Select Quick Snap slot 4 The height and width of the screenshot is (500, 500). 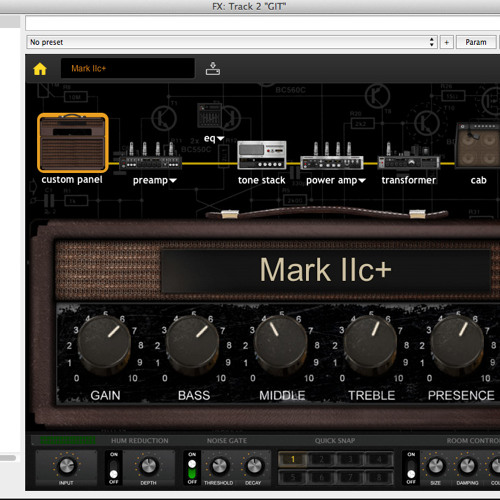(x=379, y=459)
